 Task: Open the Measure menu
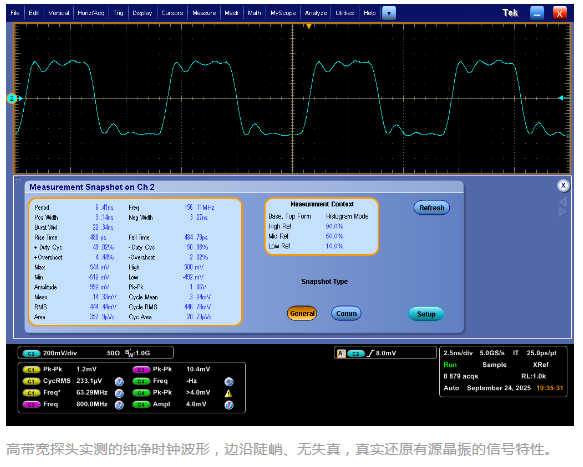204,13
